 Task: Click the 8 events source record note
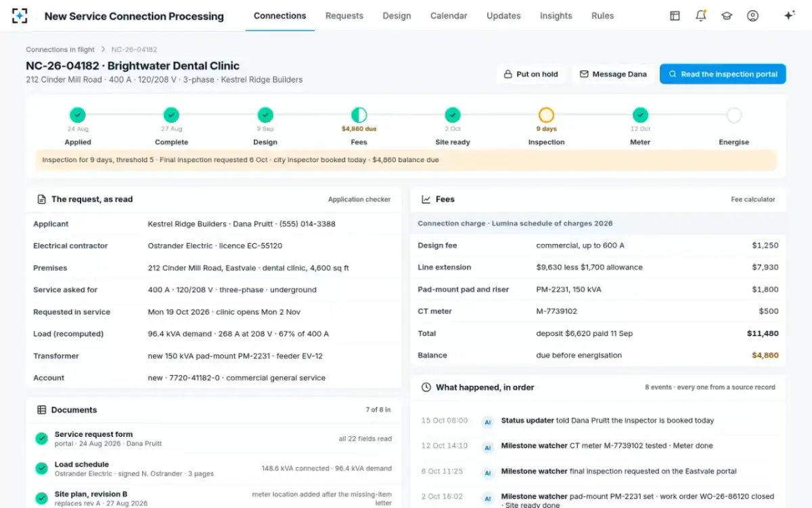tap(710, 387)
